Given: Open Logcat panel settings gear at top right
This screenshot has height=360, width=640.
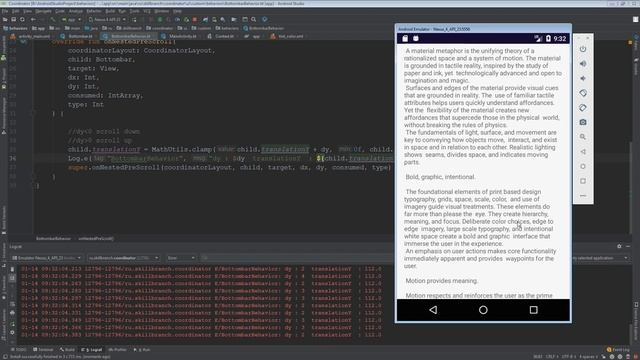Looking at the screenshot, I should pyautogui.click(x=619, y=247).
